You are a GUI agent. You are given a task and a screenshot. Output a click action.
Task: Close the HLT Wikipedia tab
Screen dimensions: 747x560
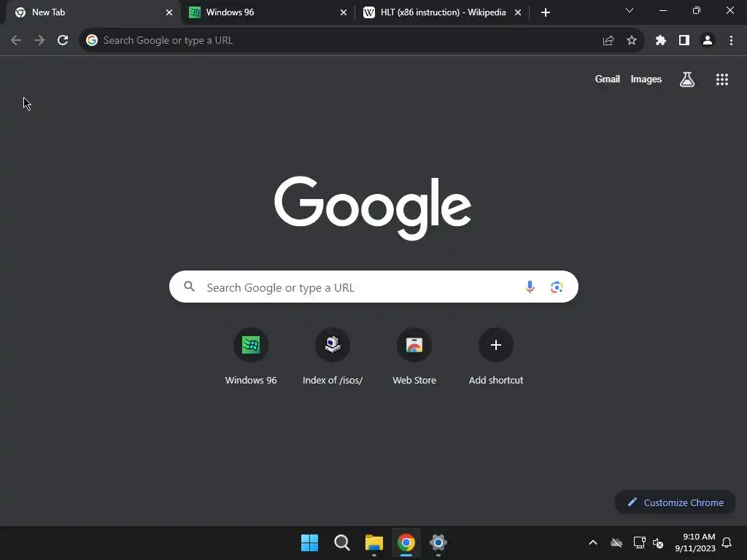point(518,12)
